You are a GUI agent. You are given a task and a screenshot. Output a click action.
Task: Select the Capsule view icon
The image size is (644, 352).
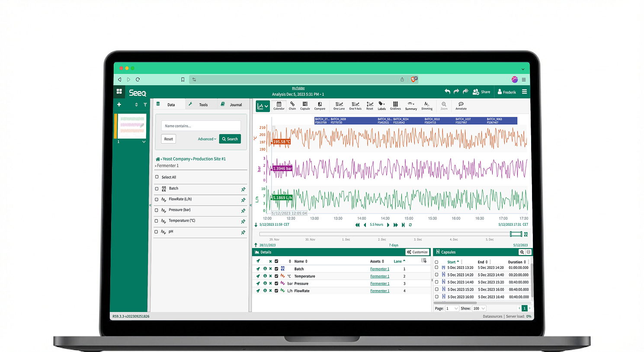click(x=305, y=106)
